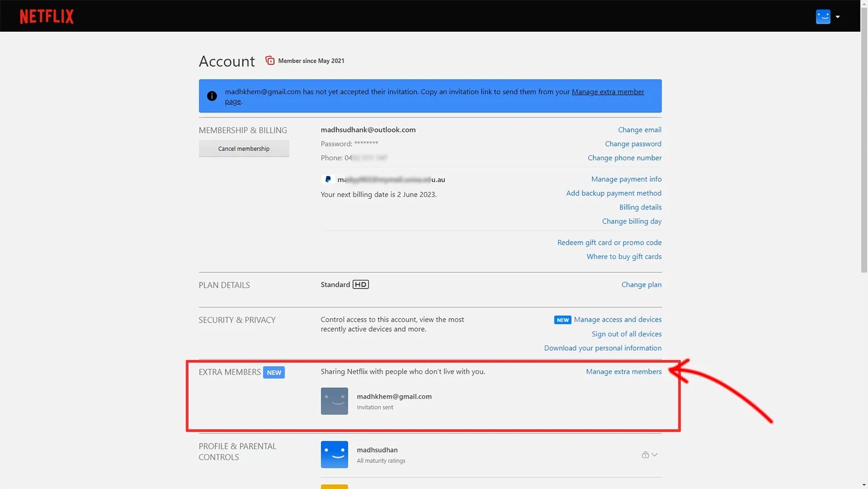Screen dimensions: 868x489
Task: Click the Netflix logo
Action: point(47,16)
